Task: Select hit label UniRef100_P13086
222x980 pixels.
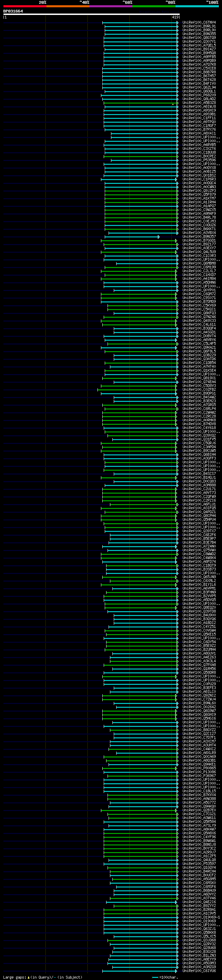Action: click(x=199, y=772)
